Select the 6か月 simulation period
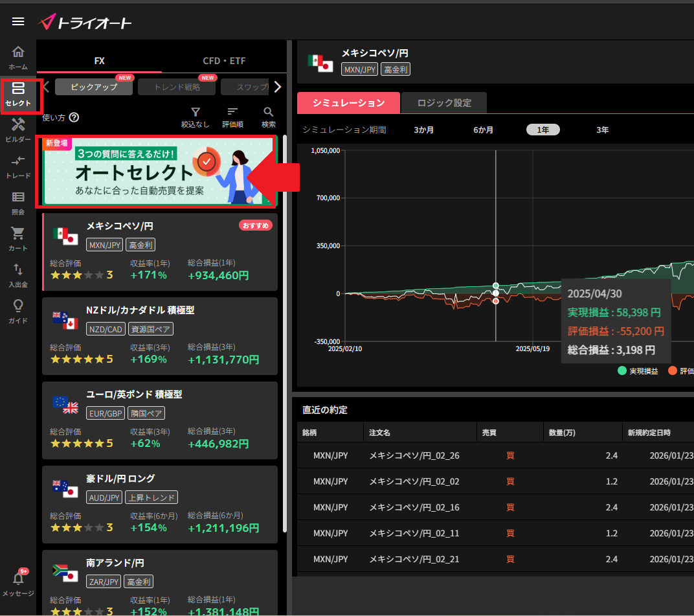The height and width of the screenshot is (616, 694). (484, 130)
